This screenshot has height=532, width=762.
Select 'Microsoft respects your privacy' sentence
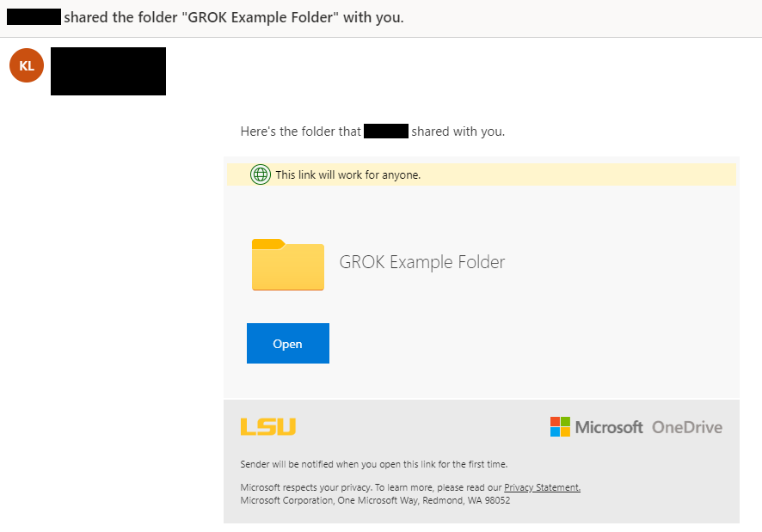tap(410, 487)
